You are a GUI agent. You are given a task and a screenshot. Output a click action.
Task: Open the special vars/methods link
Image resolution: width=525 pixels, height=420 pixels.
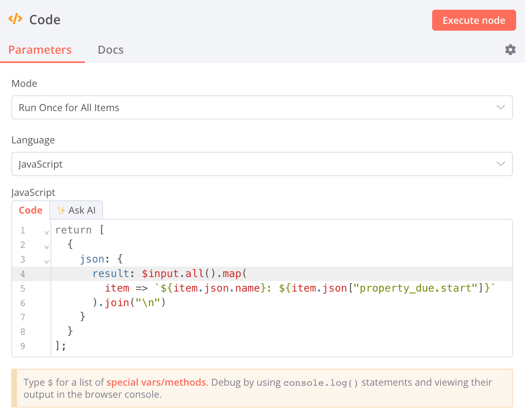click(156, 382)
